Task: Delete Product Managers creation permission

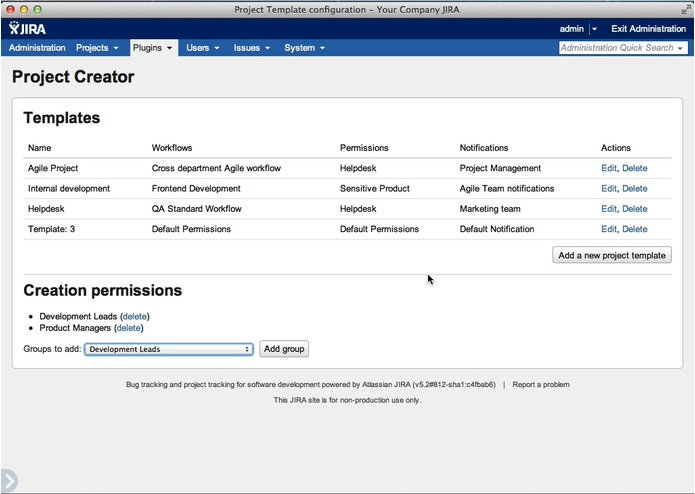Action: 129,328
